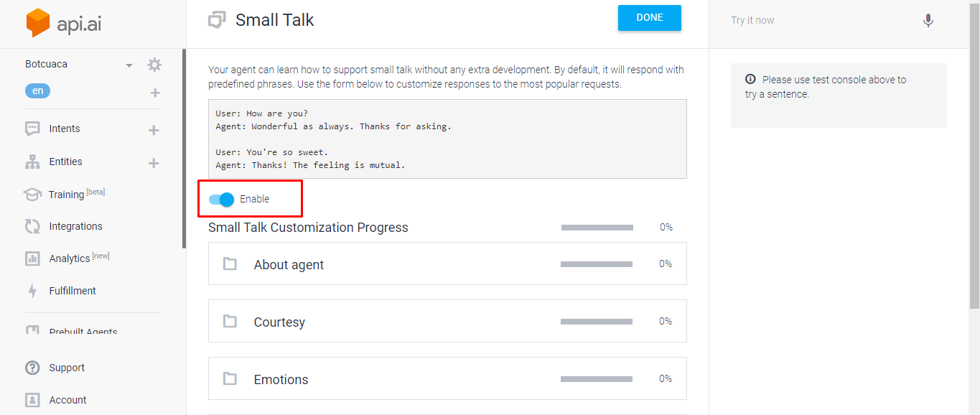The width and height of the screenshot is (980, 415).
Task: Open the Botcuaca agent dropdown arrow
Action: tap(129, 65)
